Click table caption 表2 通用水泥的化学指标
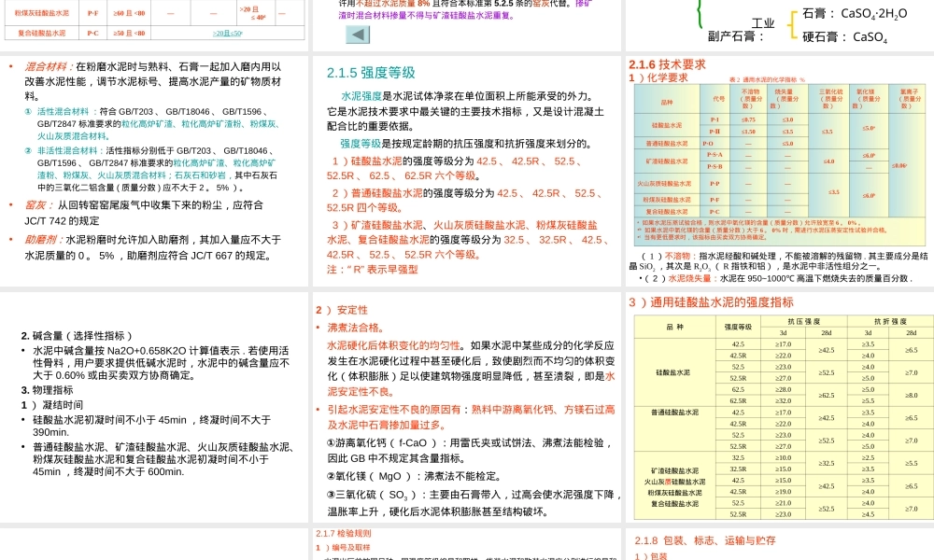934x560 pixels. (767, 79)
